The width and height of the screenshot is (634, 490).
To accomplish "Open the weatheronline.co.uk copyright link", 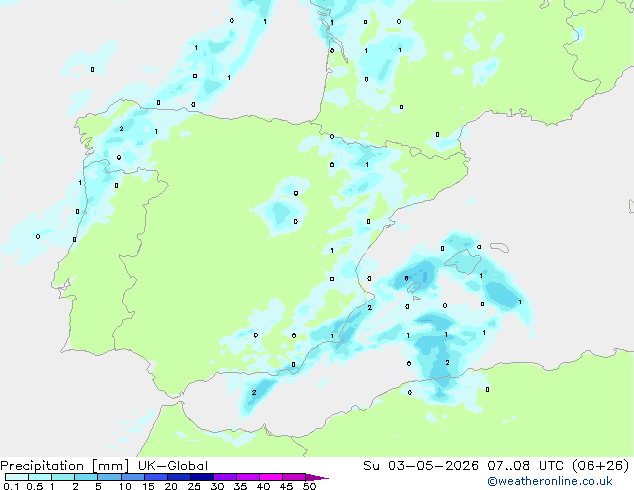I will click(x=550, y=481).
